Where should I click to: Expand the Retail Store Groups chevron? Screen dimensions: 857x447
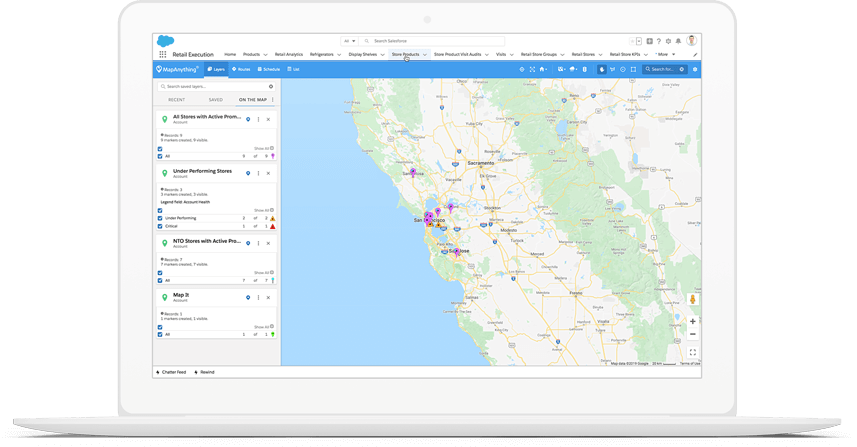click(562, 55)
